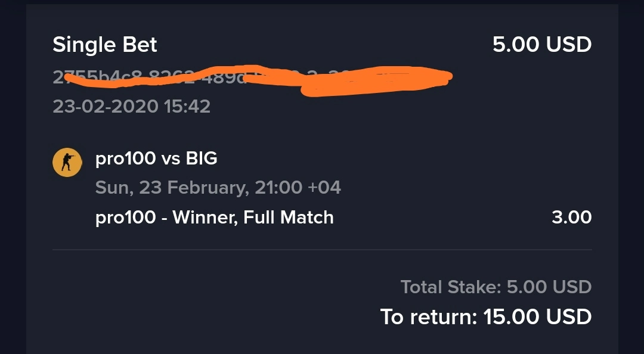Image resolution: width=644 pixels, height=354 pixels.
Task: Click the pro100 team name in title
Action: pyautogui.click(x=126, y=159)
